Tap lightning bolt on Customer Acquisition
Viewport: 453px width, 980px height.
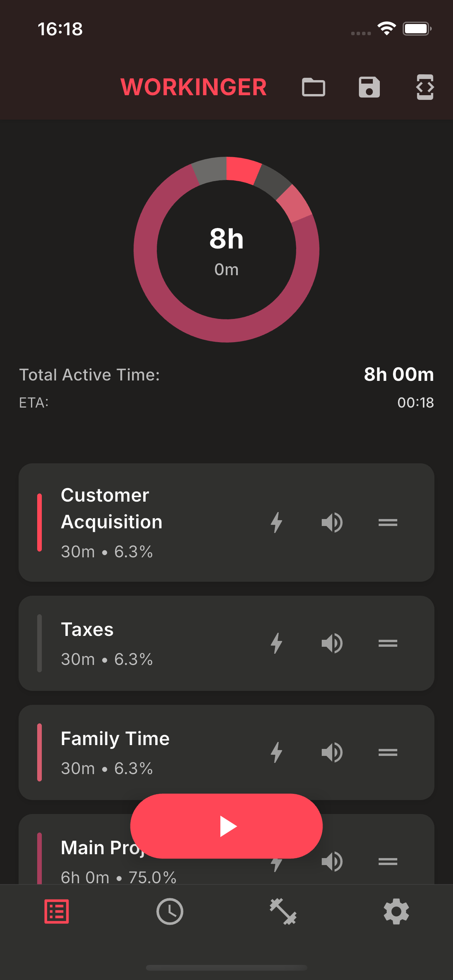[x=276, y=523]
